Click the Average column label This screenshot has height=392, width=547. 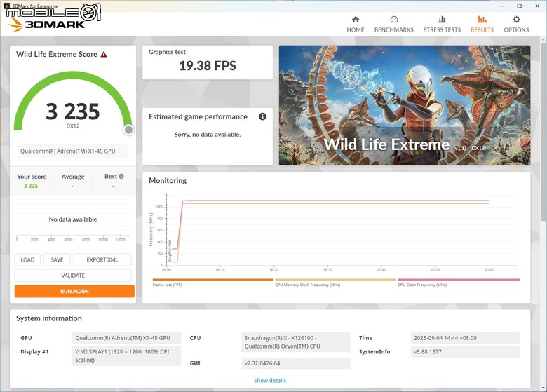pyautogui.click(x=73, y=177)
